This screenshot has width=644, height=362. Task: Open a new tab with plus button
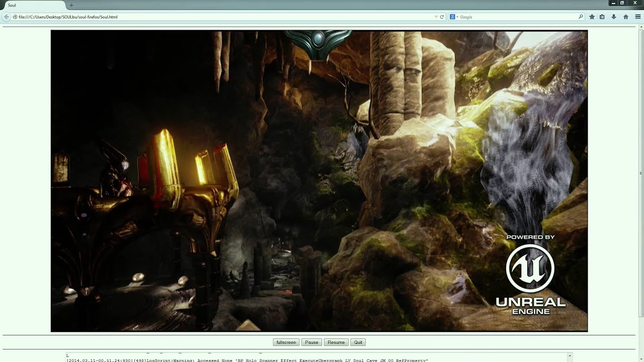point(71,5)
